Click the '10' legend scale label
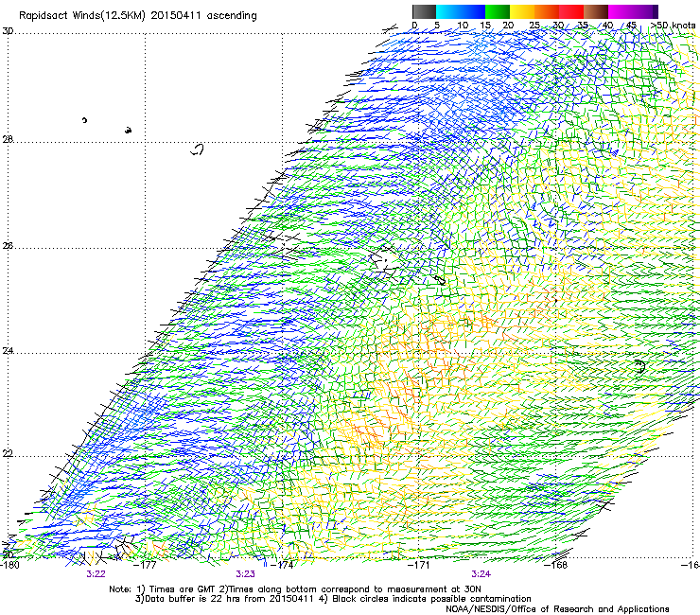This screenshot has width=700, height=615. 463,25
